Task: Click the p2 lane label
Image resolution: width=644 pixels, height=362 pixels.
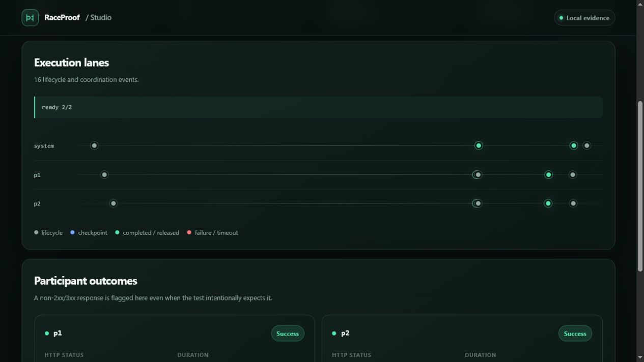Action: pos(37,204)
